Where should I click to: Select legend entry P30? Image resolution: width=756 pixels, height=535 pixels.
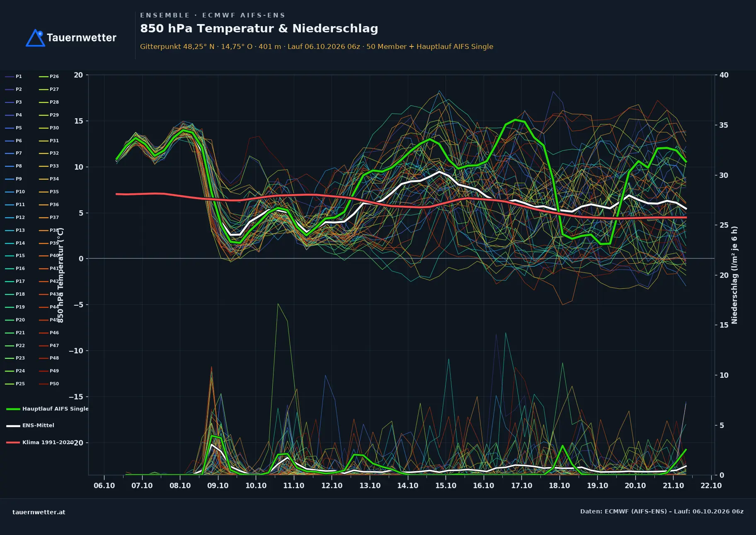[49, 128]
